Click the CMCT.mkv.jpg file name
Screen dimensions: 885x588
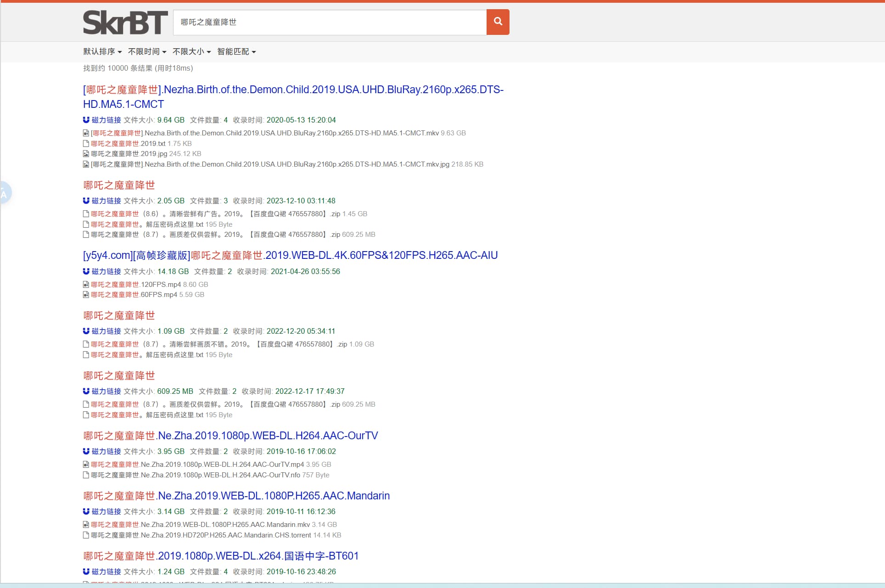coord(270,164)
